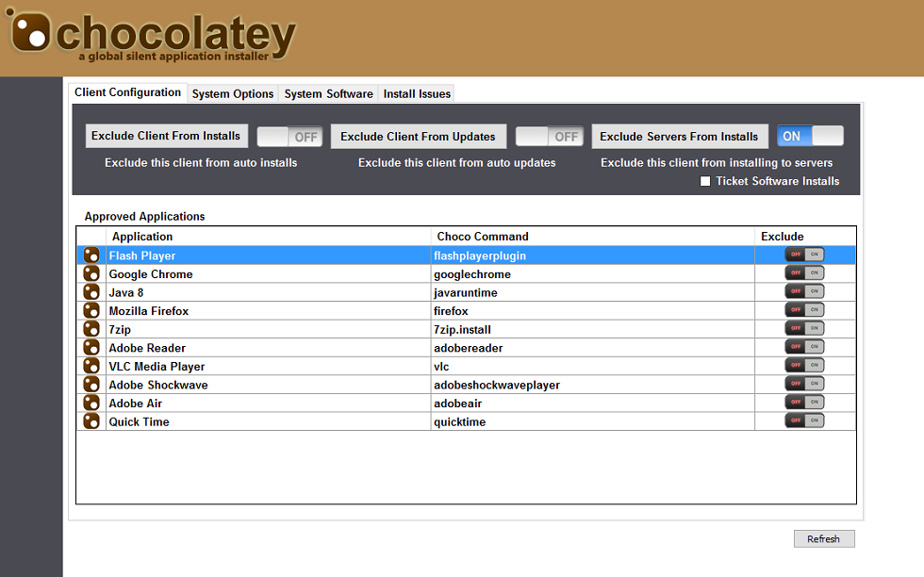
Task: Click the Chocolatey icon beside VLC Media Player
Action: point(91,366)
